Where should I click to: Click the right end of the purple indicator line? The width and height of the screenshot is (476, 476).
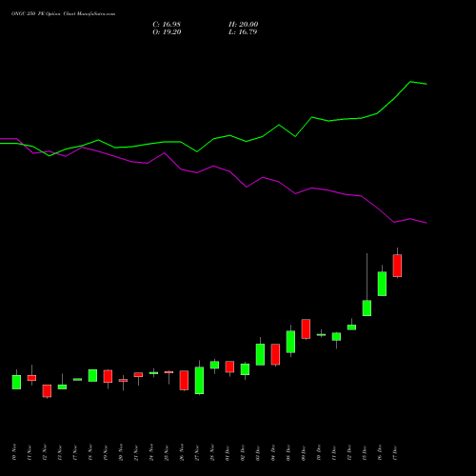click(x=426, y=223)
